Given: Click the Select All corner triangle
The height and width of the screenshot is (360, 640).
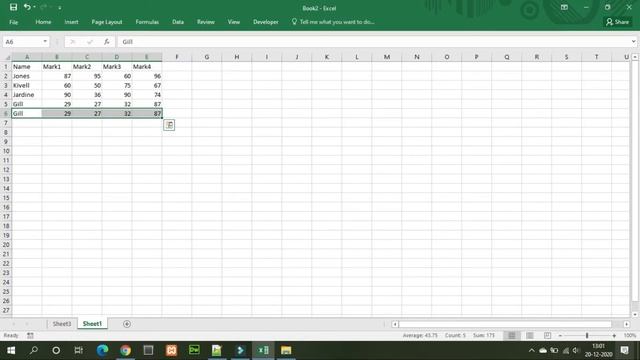Looking at the screenshot, I should point(6,57).
